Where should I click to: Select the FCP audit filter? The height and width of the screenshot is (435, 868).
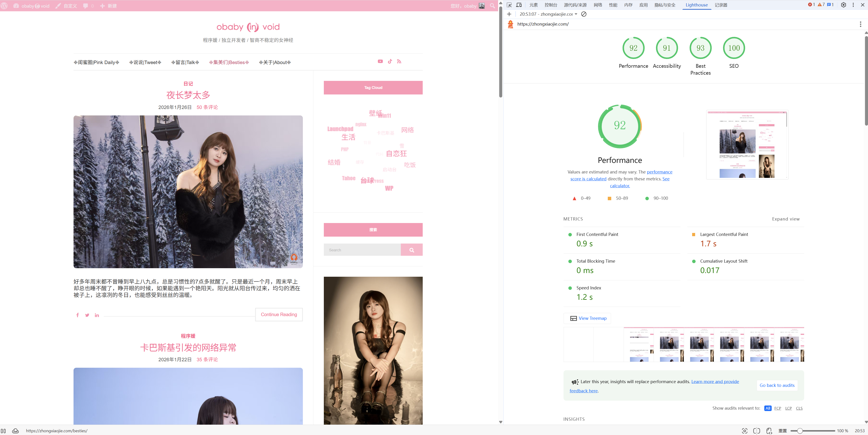pyautogui.click(x=777, y=408)
